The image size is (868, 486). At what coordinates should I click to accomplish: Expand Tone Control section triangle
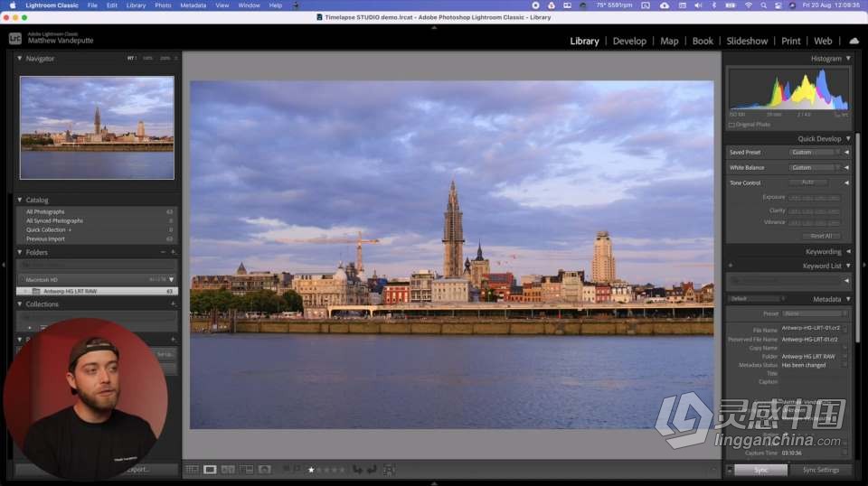[846, 183]
